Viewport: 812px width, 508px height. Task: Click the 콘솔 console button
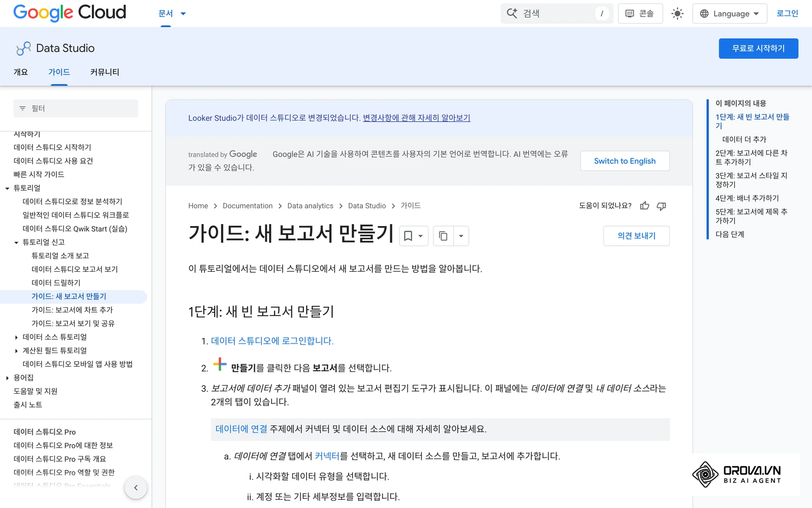640,14
